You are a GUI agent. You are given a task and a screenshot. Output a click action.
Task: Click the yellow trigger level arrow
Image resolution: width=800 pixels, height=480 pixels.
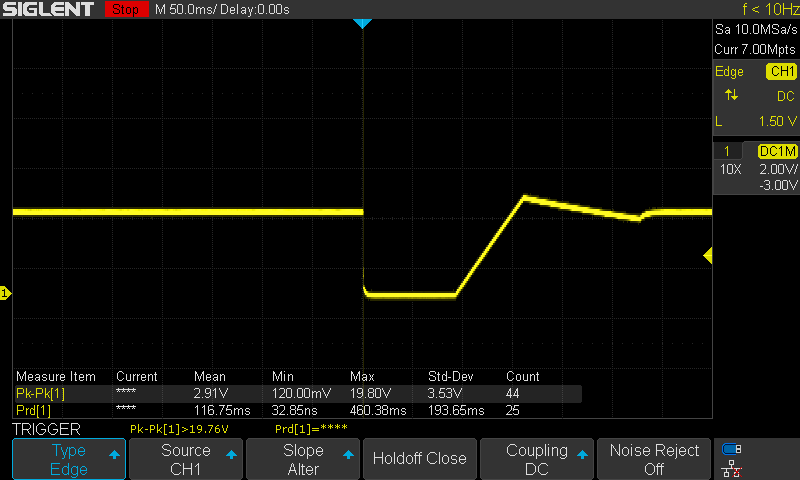[707, 256]
